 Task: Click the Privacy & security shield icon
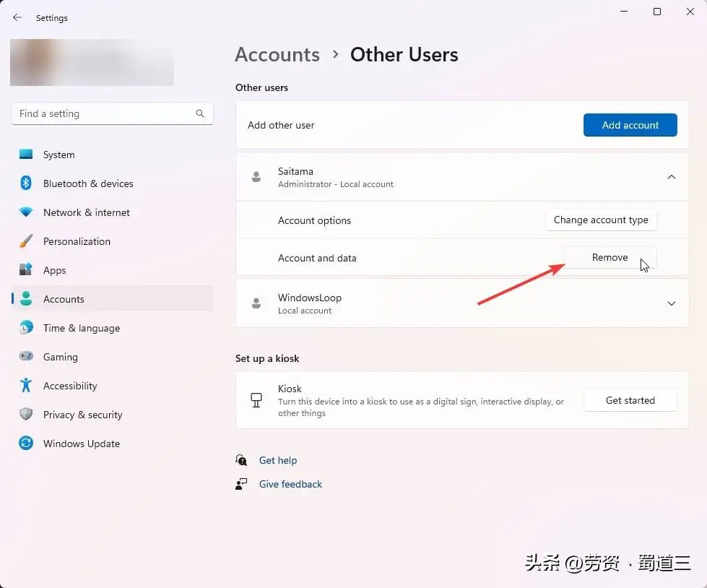point(26,415)
